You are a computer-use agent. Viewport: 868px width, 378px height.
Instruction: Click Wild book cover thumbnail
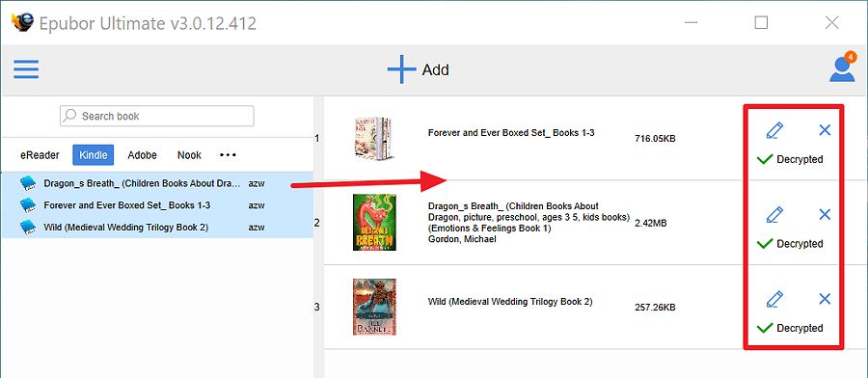[x=375, y=307]
